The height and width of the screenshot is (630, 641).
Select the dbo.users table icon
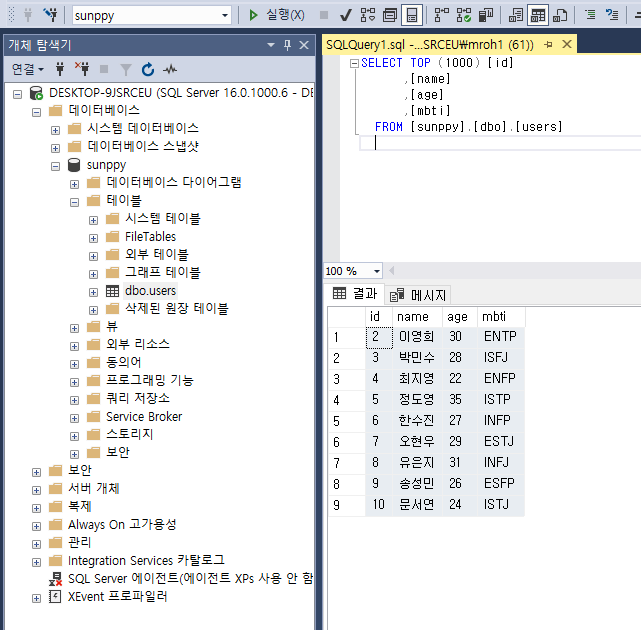pyautogui.click(x=112, y=291)
